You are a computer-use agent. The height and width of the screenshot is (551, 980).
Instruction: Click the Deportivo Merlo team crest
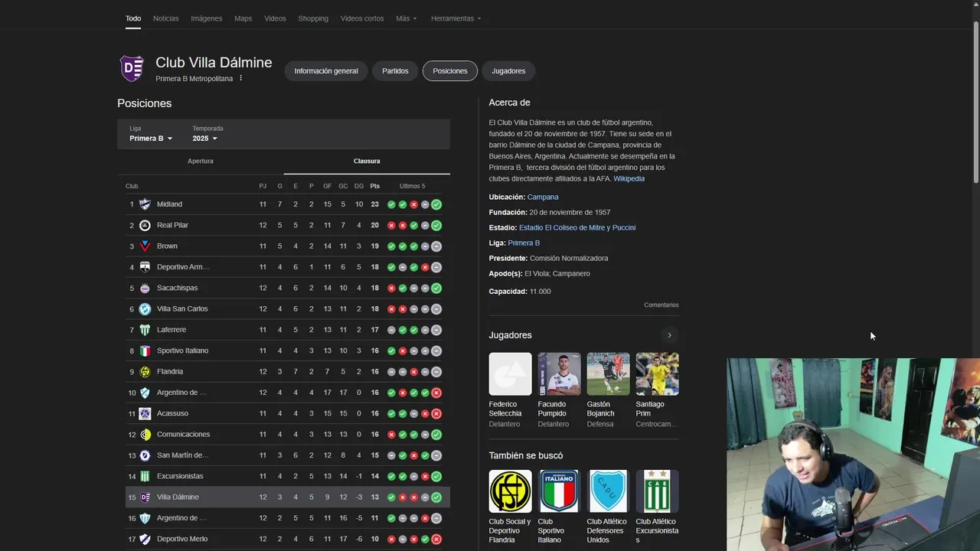[145, 539]
